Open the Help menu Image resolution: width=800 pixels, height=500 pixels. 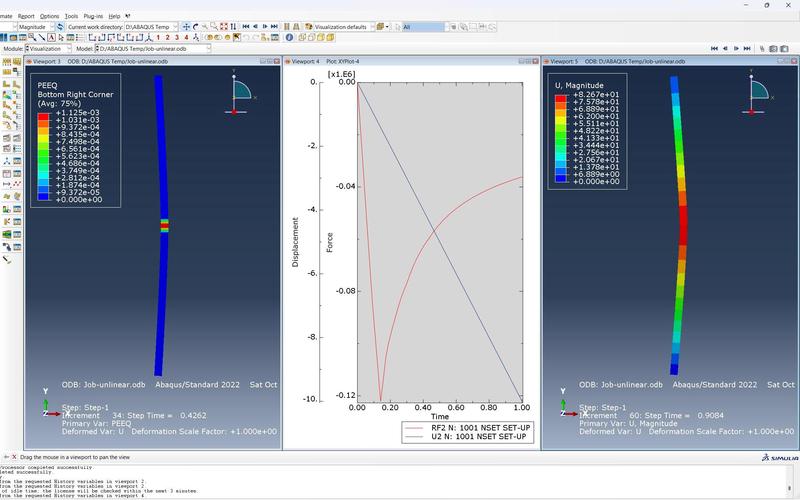pyautogui.click(x=114, y=16)
